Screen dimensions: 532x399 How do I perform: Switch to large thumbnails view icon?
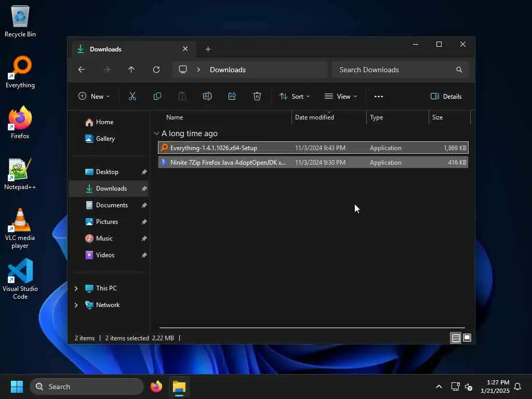tap(467, 338)
